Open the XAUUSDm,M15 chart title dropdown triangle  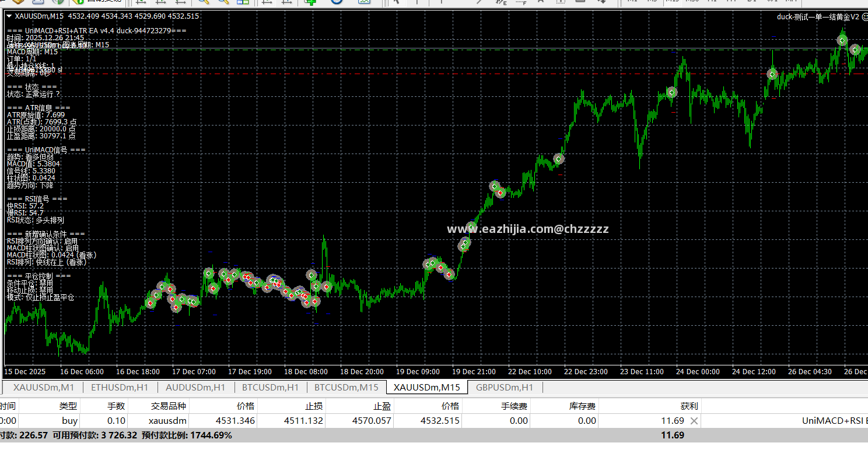9,16
